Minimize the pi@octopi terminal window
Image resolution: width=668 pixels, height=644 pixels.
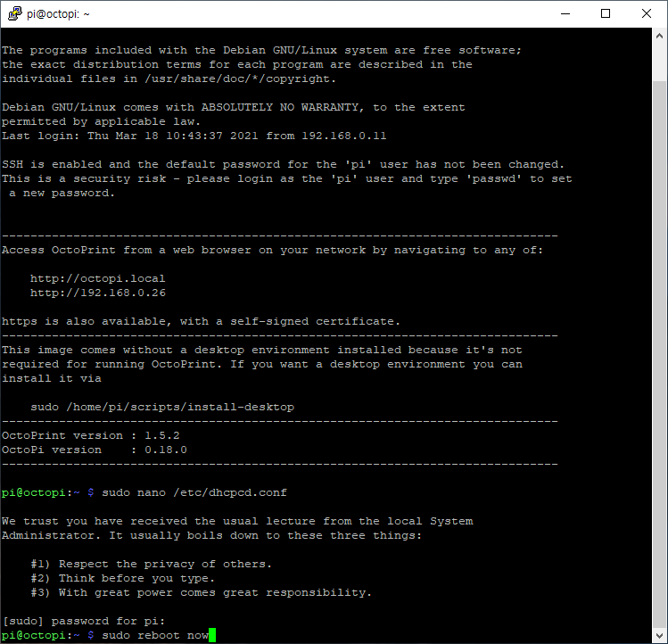click(x=565, y=13)
